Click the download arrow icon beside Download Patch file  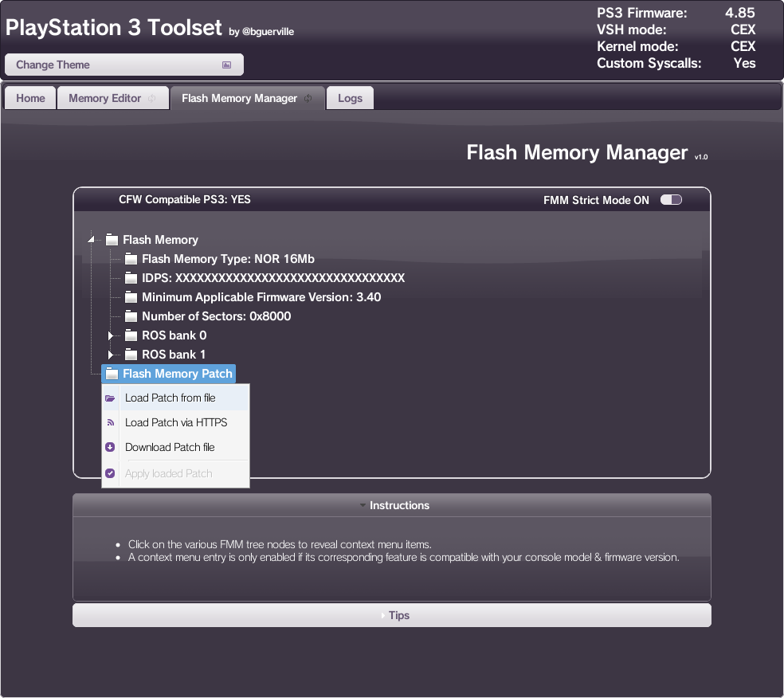point(111,447)
